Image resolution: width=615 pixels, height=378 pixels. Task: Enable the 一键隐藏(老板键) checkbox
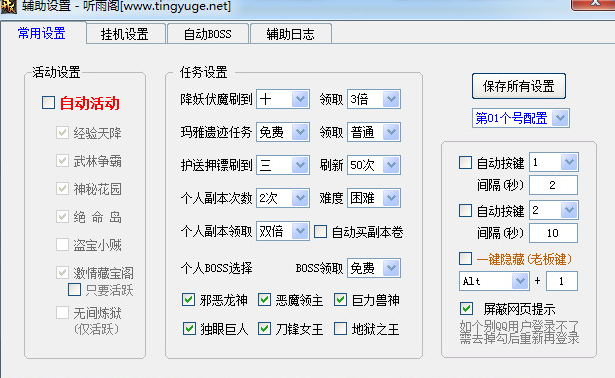(465, 258)
